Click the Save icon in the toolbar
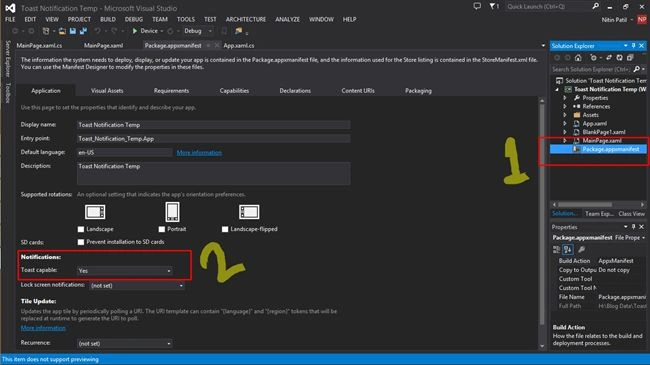The width and height of the screenshot is (650, 365). pyautogui.click(x=73, y=31)
